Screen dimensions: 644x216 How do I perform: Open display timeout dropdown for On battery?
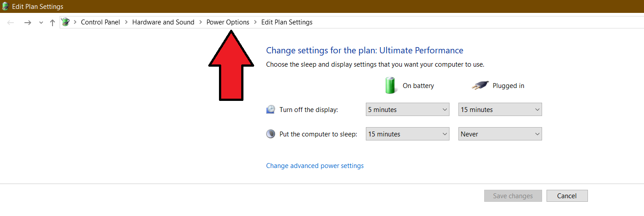[407, 109]
